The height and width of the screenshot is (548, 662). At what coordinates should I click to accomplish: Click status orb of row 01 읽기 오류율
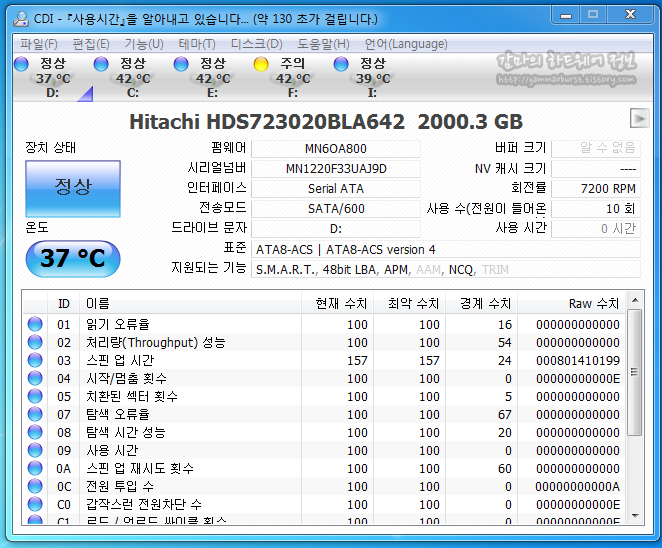tap(35, 324)
